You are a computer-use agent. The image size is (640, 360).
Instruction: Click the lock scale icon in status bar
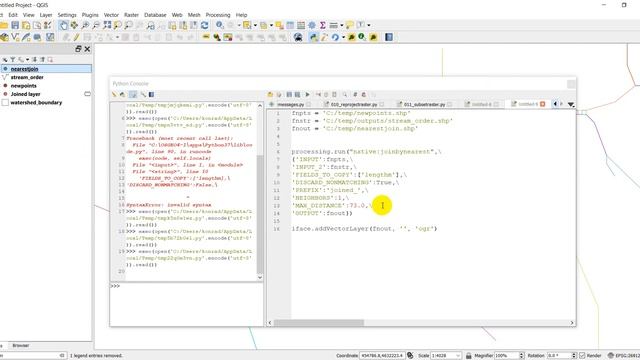click(x=469, y=356)
